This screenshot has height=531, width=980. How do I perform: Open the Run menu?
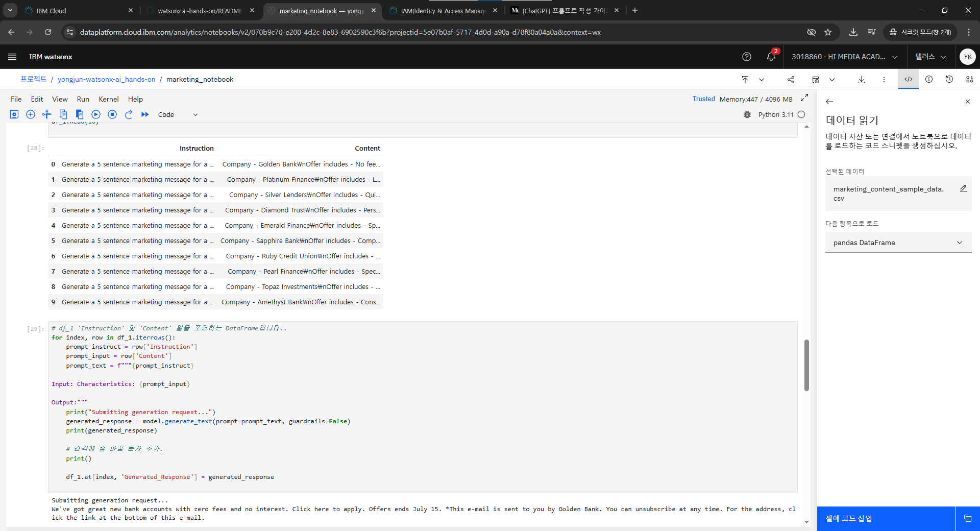click(83, 99)
